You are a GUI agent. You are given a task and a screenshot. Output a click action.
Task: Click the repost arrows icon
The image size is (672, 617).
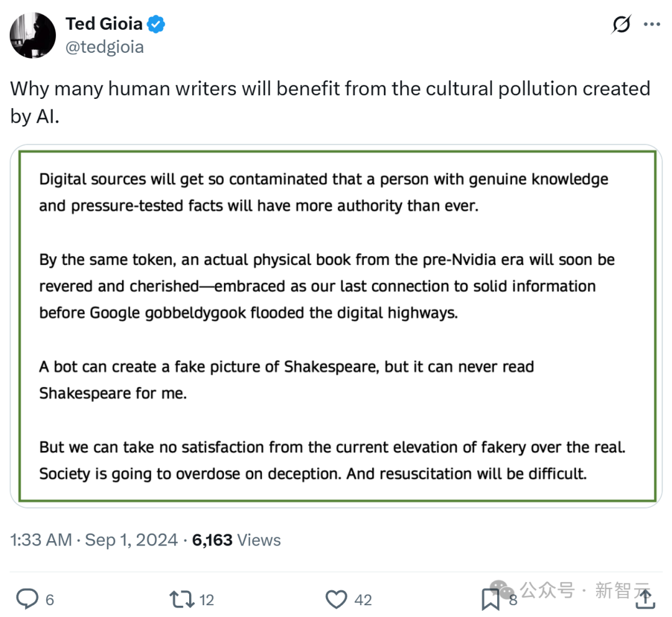[182, 599]
